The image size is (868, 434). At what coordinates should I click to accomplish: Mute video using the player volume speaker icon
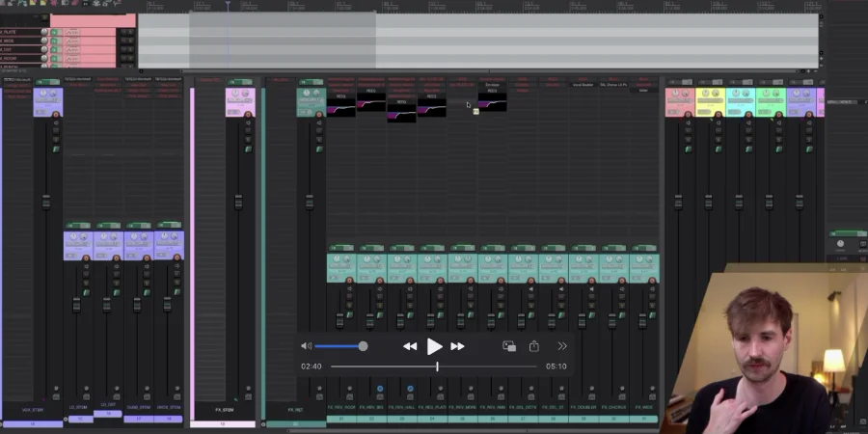(x=306, y=346)
